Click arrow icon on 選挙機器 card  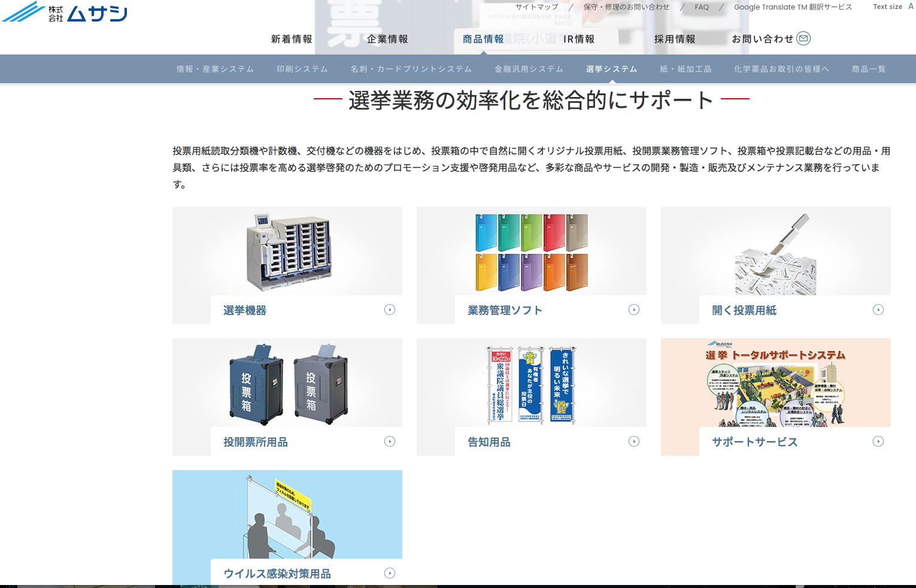click(x=390, y=310)
